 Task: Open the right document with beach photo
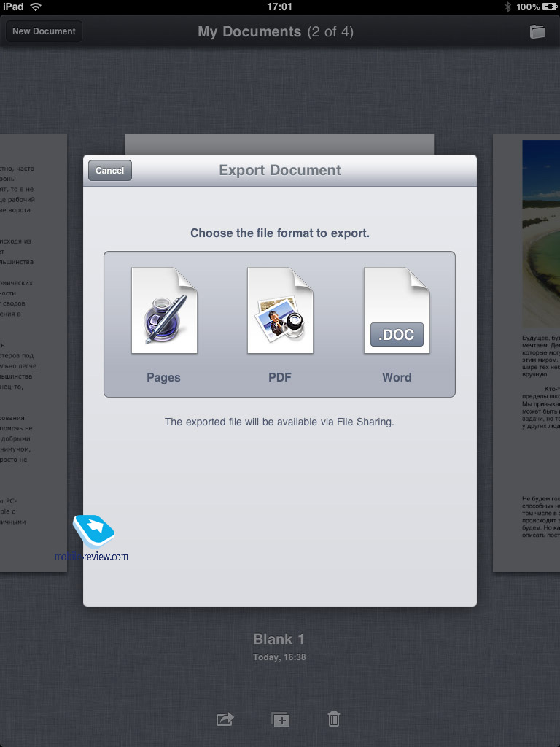click(x=526, y=350)
